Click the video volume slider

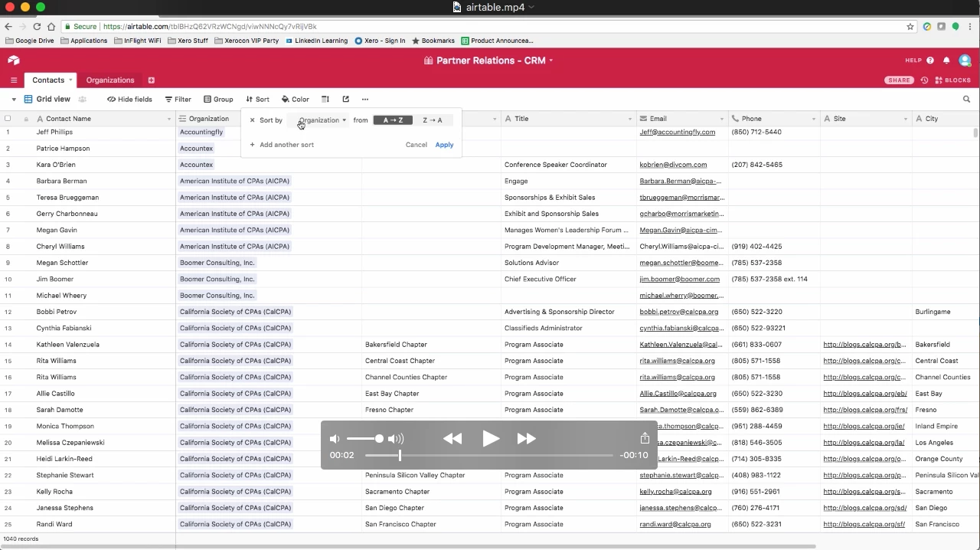pyautogui.click(x=364, y=439)
